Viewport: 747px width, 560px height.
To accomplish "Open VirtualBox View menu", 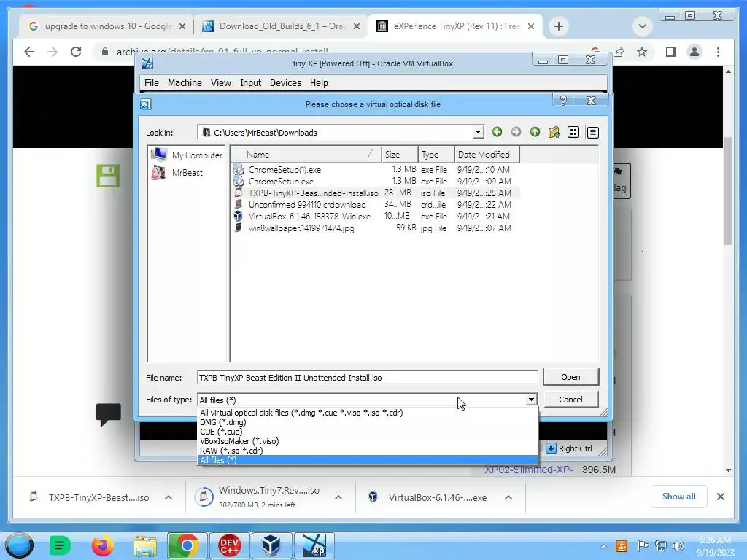I will (x=221, y=83).
